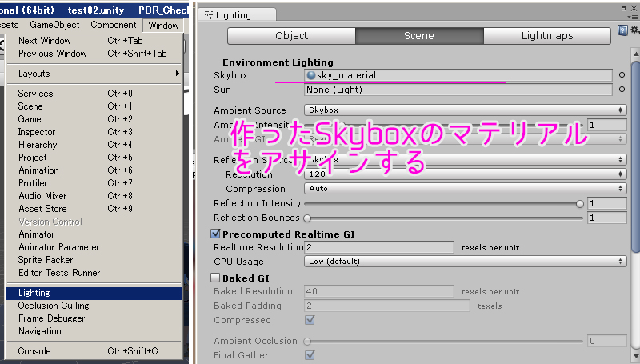The width and height of the screenshot is (640, 364).
Task: Click the Ambient Occlusion slider handle
Action: [307, 341]
